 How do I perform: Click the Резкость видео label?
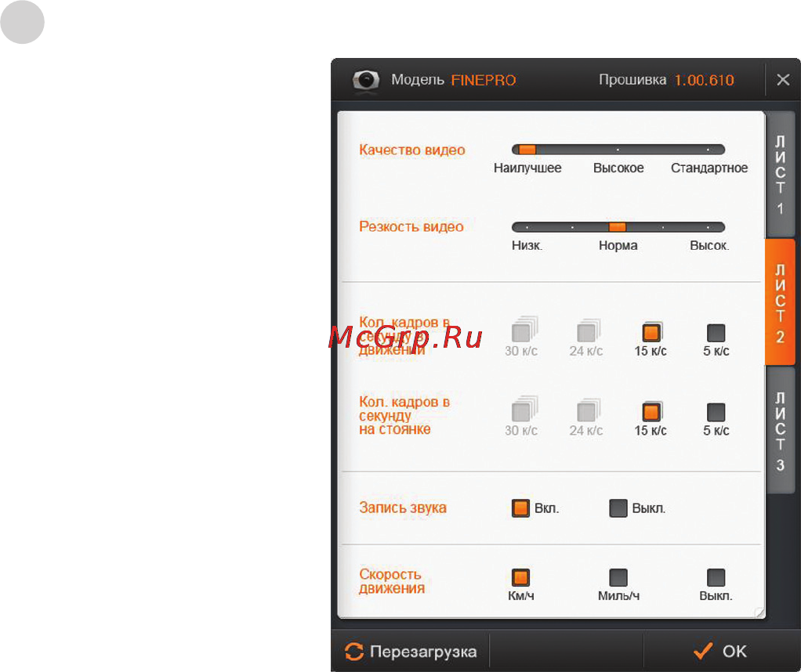point(411,226)
